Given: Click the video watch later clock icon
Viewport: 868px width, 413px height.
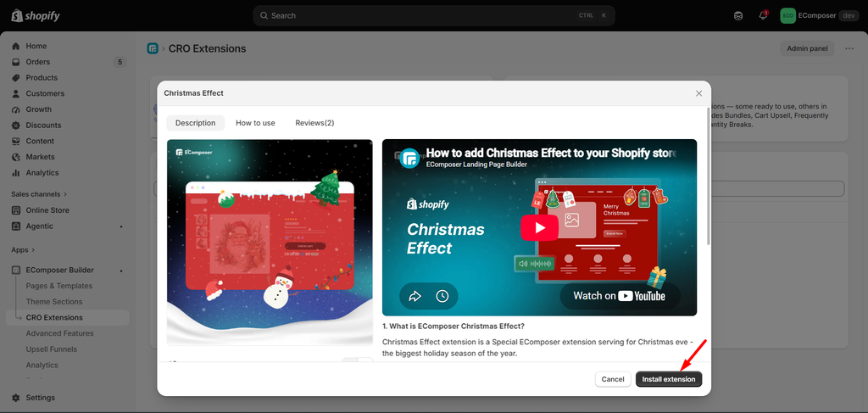Looking at the screenshot, I should [442, 296].
